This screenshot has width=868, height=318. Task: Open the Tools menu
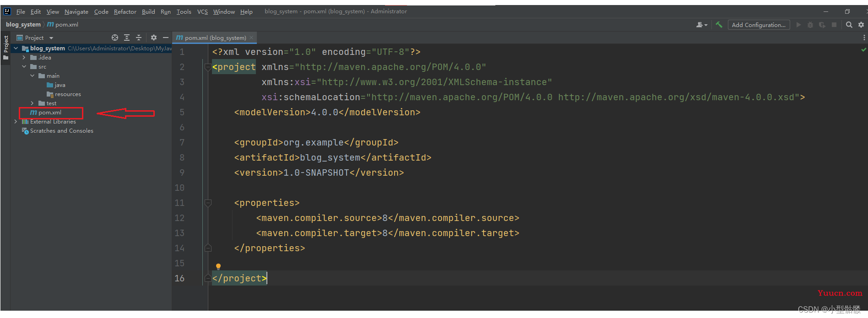point(184,12)
